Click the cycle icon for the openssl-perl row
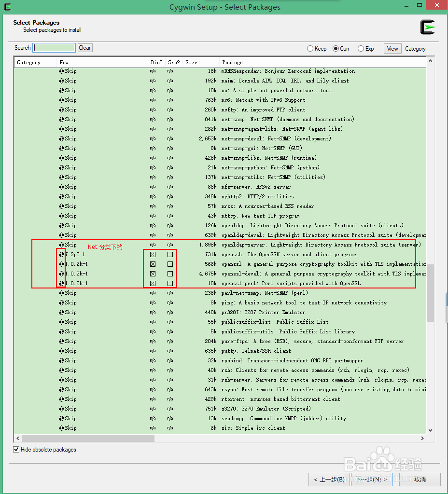 coord(61,283)
